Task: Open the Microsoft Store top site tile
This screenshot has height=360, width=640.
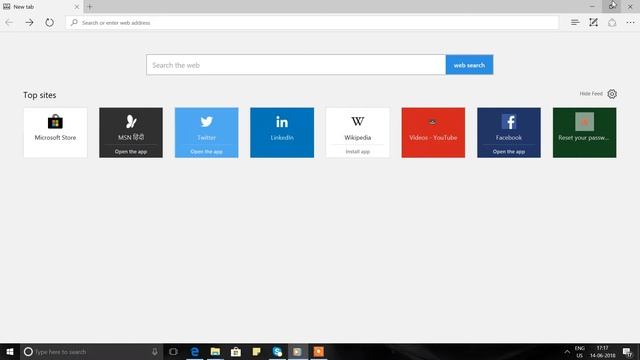Action: (x=56, y=133)
